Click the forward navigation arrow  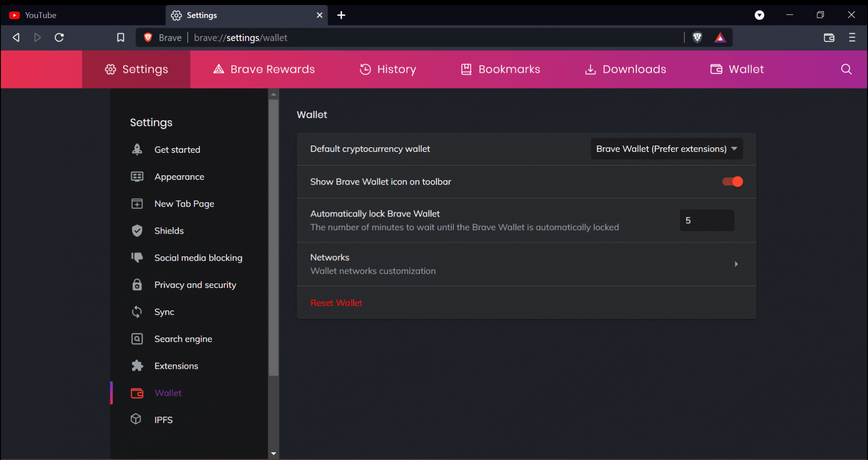(x=38, y=38)
